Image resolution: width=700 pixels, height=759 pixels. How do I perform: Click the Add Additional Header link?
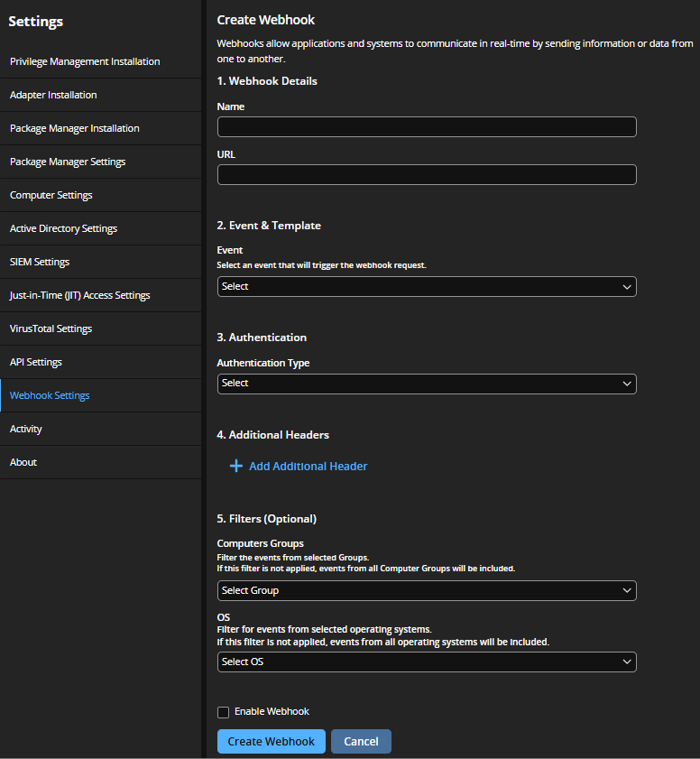(x=307, y=466)
